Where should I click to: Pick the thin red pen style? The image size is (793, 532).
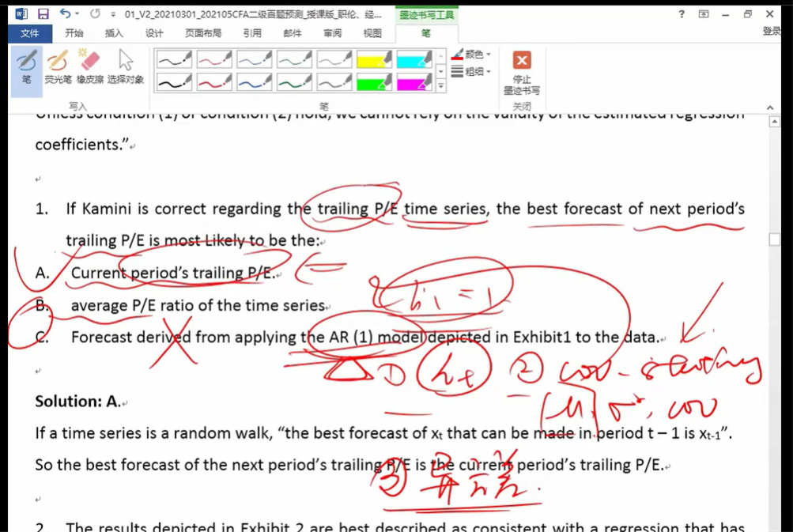tap(214, 59)
